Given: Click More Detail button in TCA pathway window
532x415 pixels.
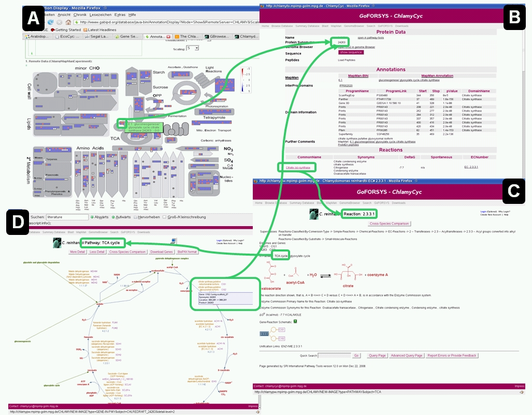Looking at the screenshot, I should pyautogui.click(x=77, y=252).
